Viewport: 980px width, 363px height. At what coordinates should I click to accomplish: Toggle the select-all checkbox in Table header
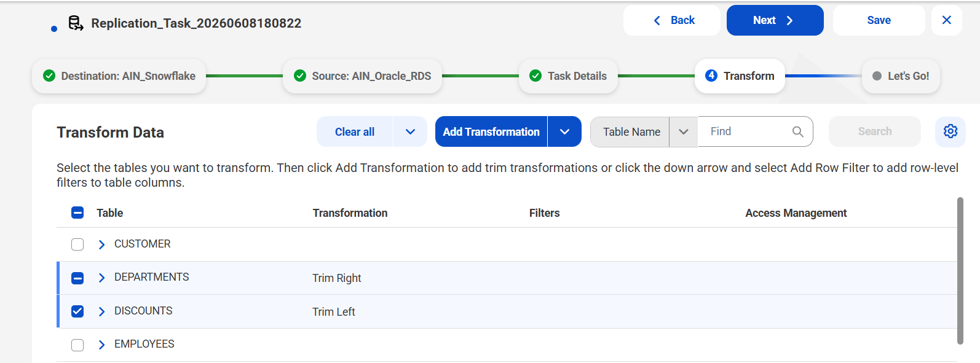click(x=77, y=213)
